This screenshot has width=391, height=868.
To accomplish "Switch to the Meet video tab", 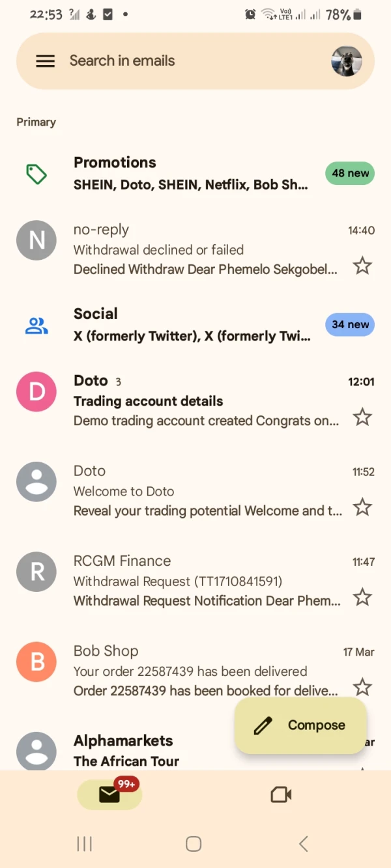I will 281,794.
